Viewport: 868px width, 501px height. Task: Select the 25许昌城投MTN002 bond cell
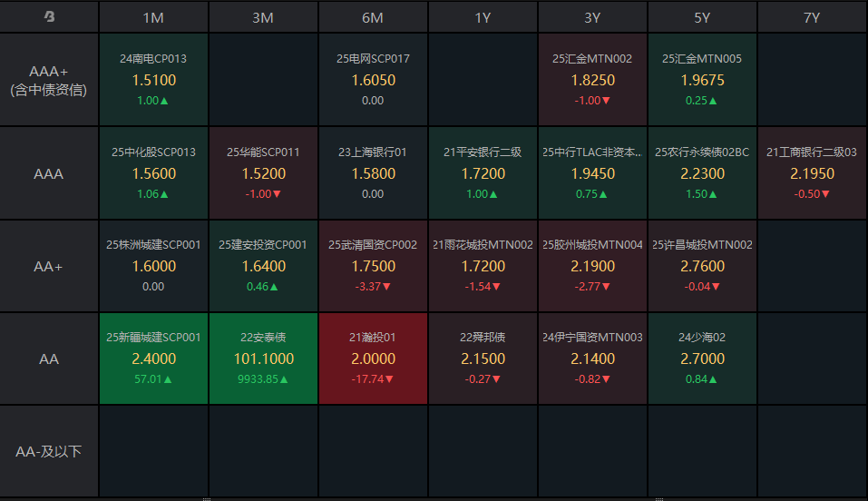702,266
